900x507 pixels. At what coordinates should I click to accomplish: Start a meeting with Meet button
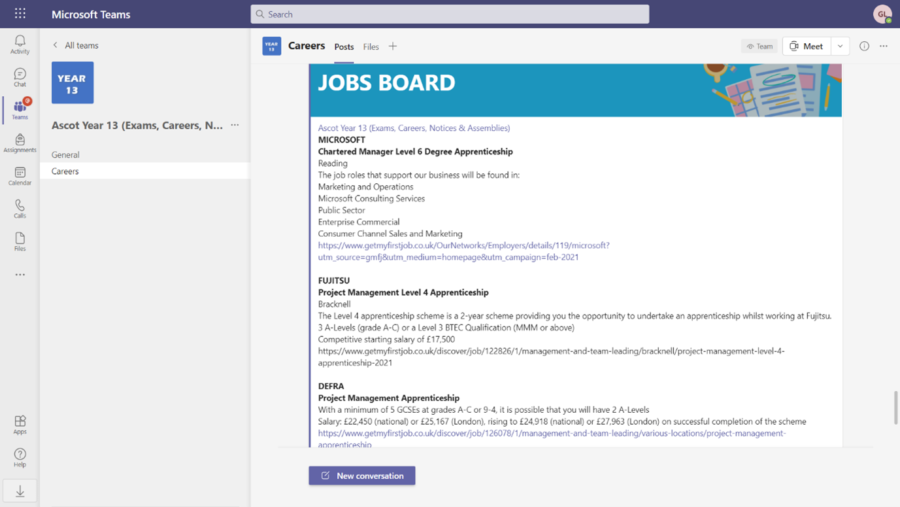(806, 46)
